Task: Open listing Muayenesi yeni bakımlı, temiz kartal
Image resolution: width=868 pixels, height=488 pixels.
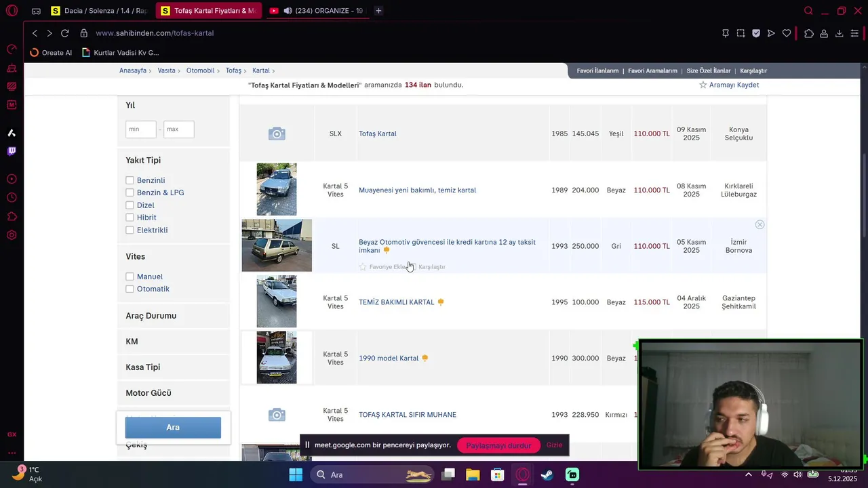Action: click(x=417, y=190)
